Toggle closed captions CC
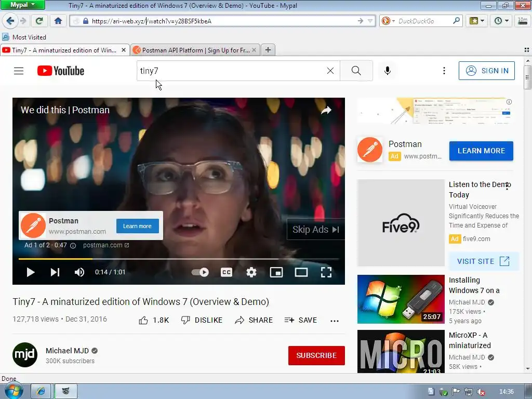Viewport: 532px width, 399px height. tap(227, 272)
